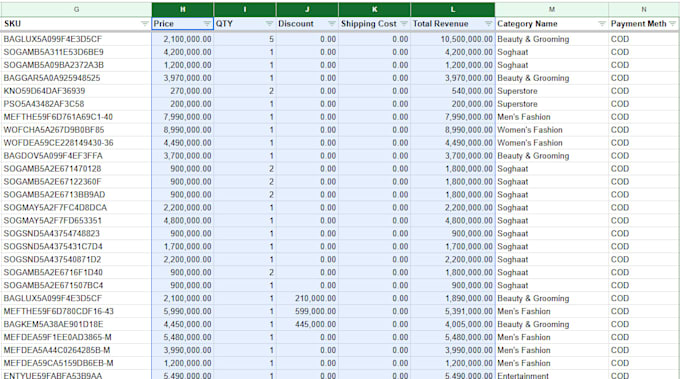680x379 pixels.
Task: Select discount cell 210,000.00
Action: (x=307, y=298)
